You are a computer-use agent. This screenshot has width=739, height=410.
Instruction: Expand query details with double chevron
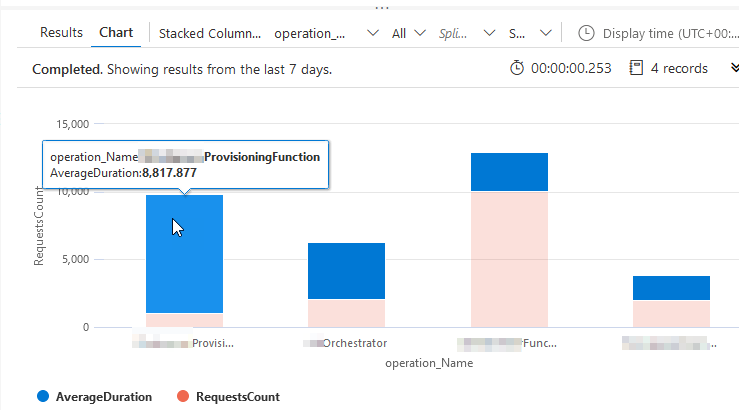(729, 69)
